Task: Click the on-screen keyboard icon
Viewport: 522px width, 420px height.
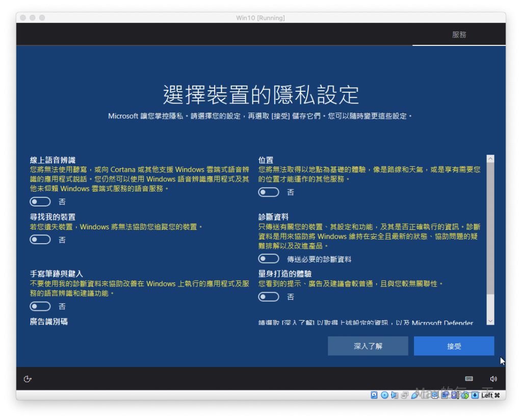Action: 469,379
